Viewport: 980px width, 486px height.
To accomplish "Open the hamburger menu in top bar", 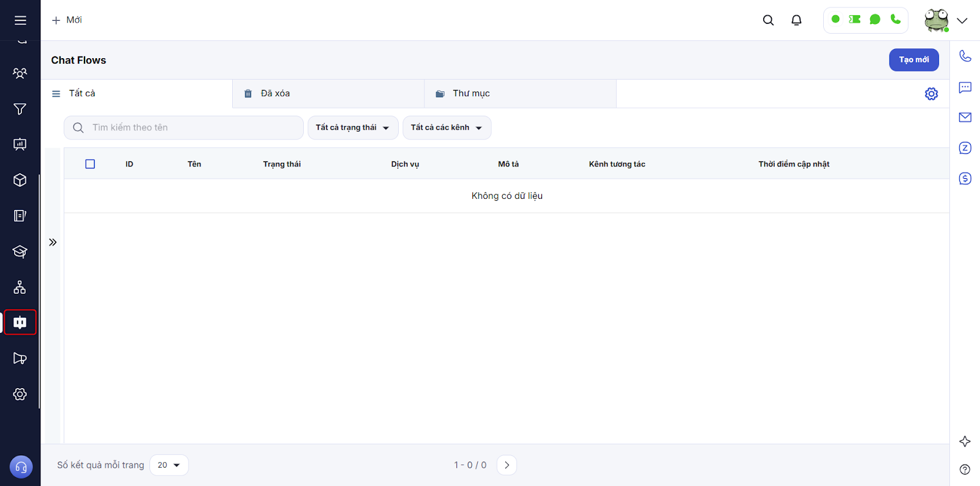I will (x=20, y=20).
